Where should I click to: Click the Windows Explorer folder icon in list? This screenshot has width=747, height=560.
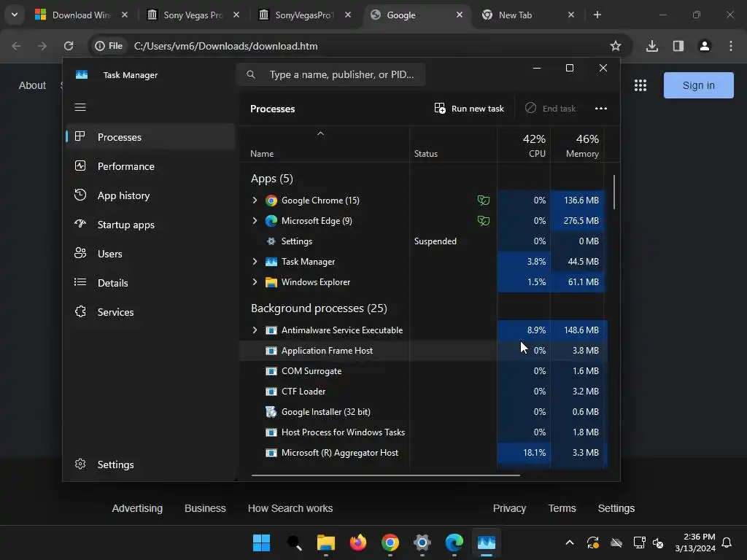point(271,282)
